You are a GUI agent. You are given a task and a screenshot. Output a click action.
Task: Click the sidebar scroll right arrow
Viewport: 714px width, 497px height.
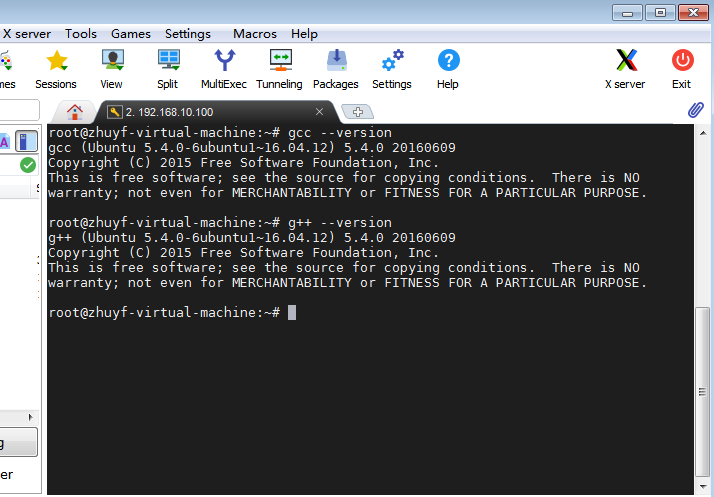coord(31,417)
